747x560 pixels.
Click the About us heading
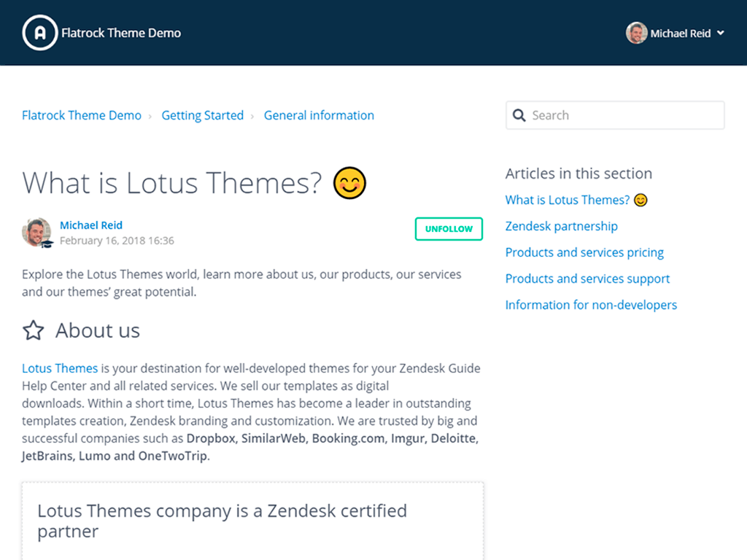click(98, 330)
